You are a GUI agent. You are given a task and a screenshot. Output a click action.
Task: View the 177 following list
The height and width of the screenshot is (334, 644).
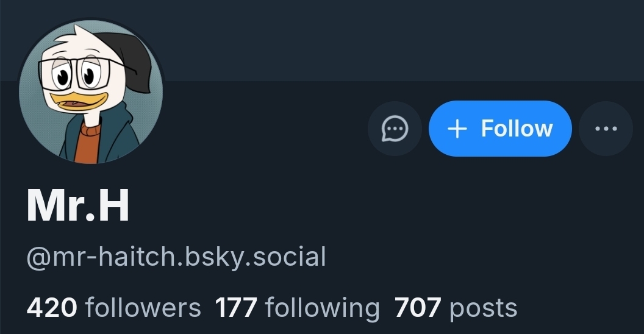298,308
